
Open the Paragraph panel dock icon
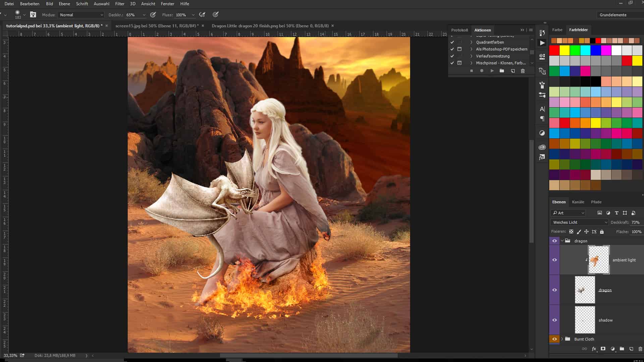pos(542,119)
